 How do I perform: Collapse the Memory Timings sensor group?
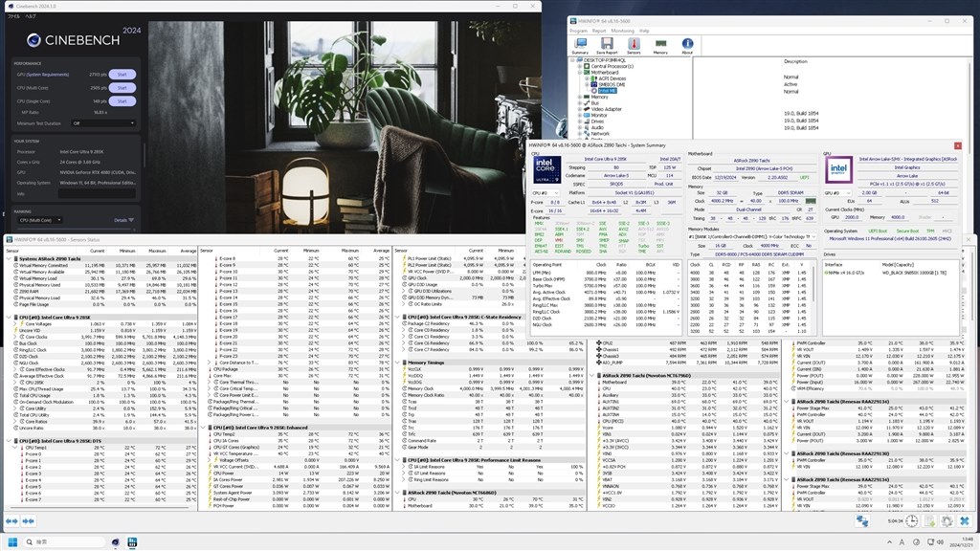[x=397, y=363]
